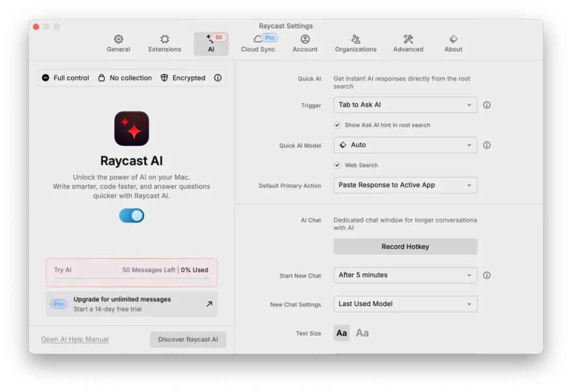
Task: Open the AI Help Manual link
Action: pyautogui.click(x=75, y=339)
